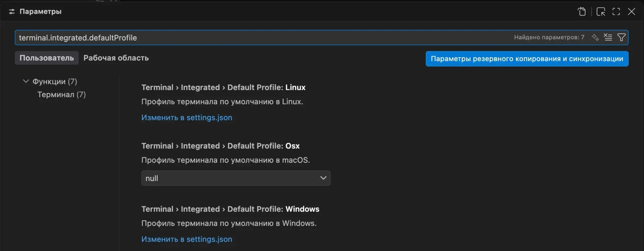Click the Default Profile: Linux heading
The image size is (644, 251).
pyautogui.click(x=223, y=87)
